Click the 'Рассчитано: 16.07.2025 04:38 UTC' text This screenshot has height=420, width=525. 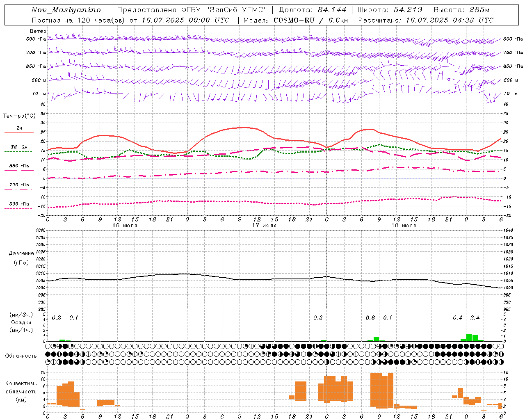click(426, 20)
